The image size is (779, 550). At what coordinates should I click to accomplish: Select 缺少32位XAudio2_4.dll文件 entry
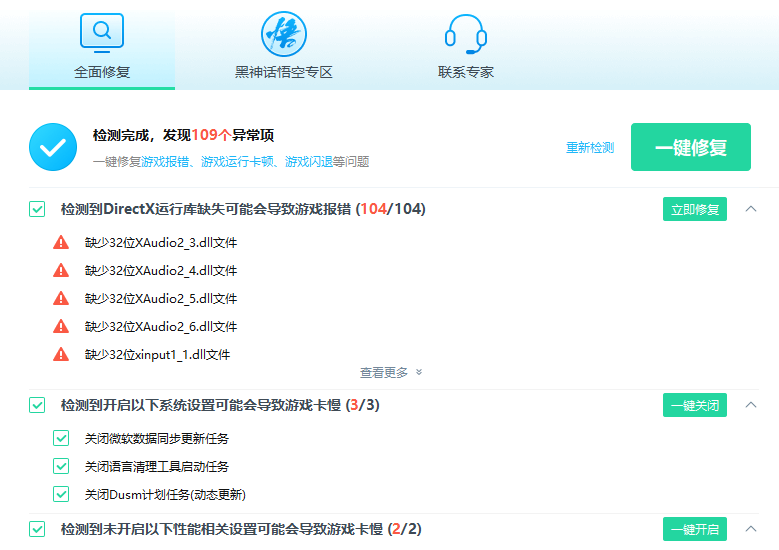(161, 270)
